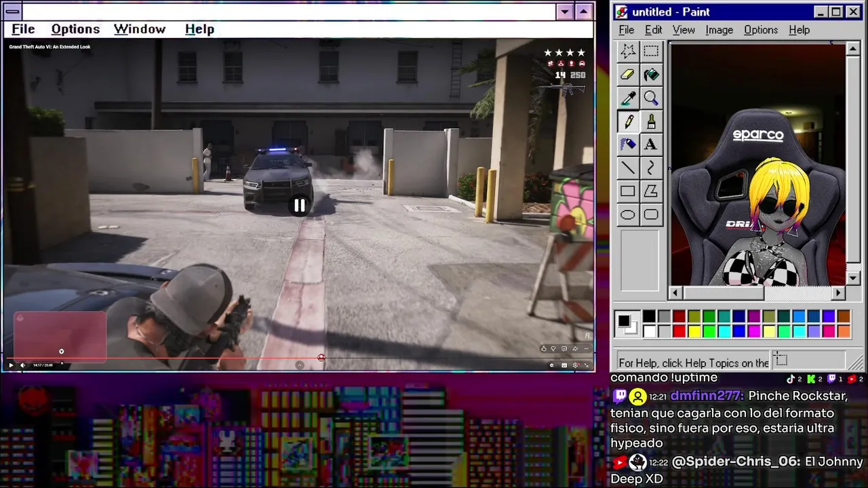Click the pause overlay in the video center
Image resolution: width=868 pixels, height=488 pixels.
click(299, 206)
